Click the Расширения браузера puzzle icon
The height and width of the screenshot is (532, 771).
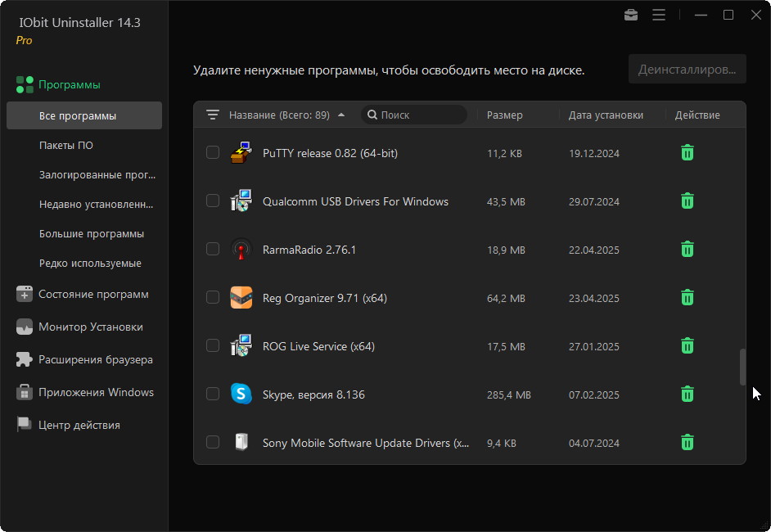click(24, 359)
